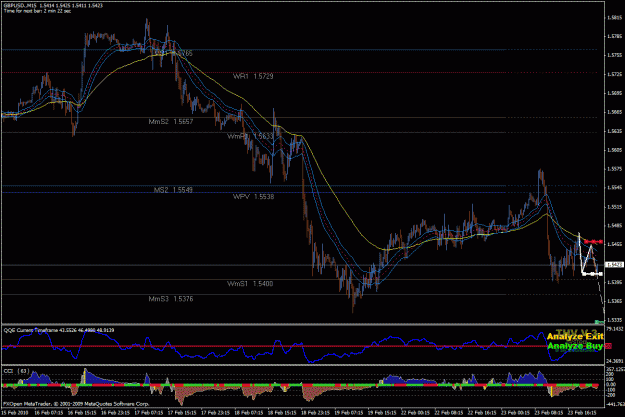The image size is (625, 417).
Task: Select the WmS1 1.5400 support label
Action: coord(250,284)
